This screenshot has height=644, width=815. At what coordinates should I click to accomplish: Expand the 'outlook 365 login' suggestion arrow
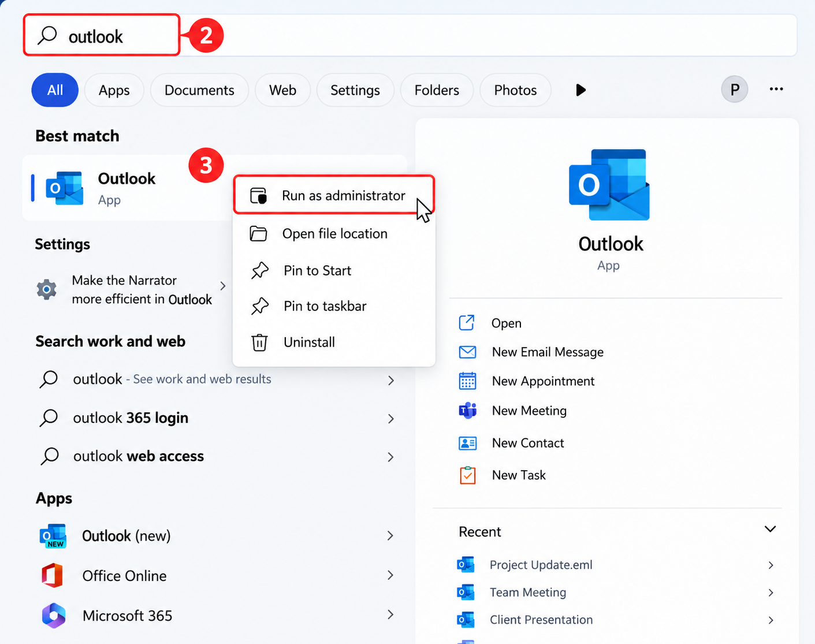(391, 419)
